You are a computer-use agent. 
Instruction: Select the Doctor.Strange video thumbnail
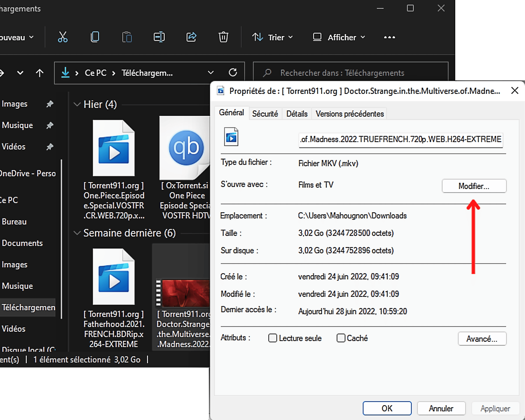pyautogui.click(x=183, y=293)
